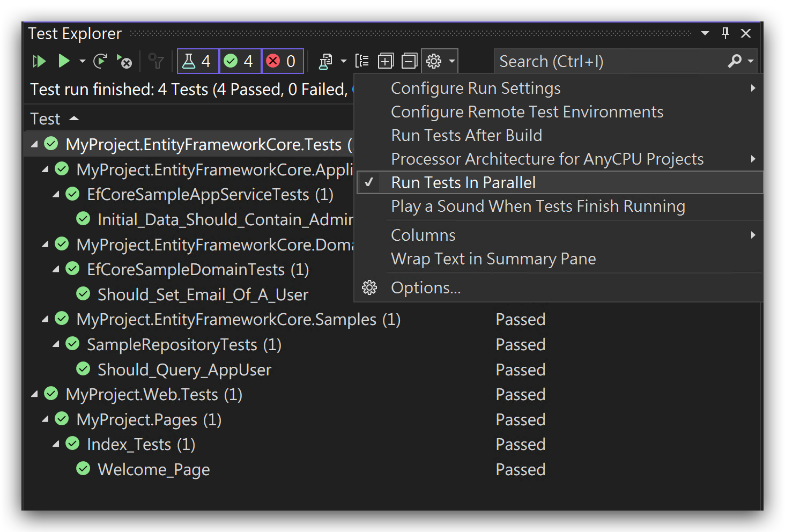Click the Expand All tests icon
Viewport: 785px width, 532px height.
click(386, 61)
